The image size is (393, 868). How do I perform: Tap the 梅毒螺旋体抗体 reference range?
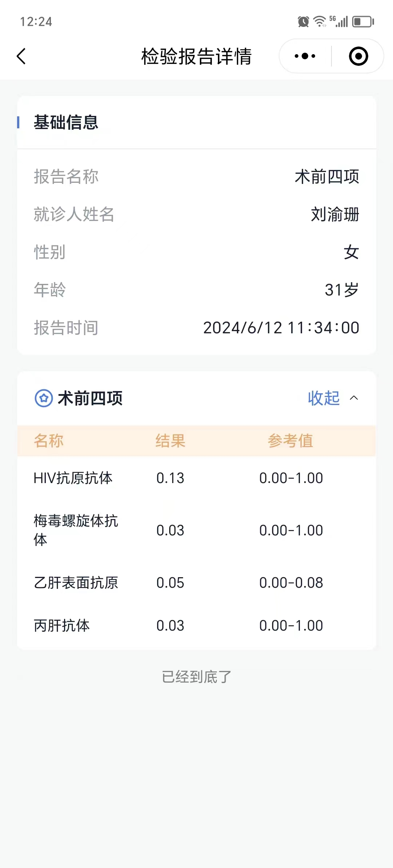291,530
